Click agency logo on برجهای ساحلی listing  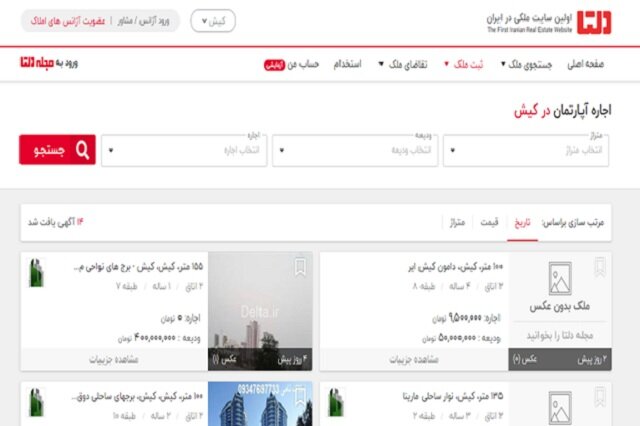coord(36,402)
